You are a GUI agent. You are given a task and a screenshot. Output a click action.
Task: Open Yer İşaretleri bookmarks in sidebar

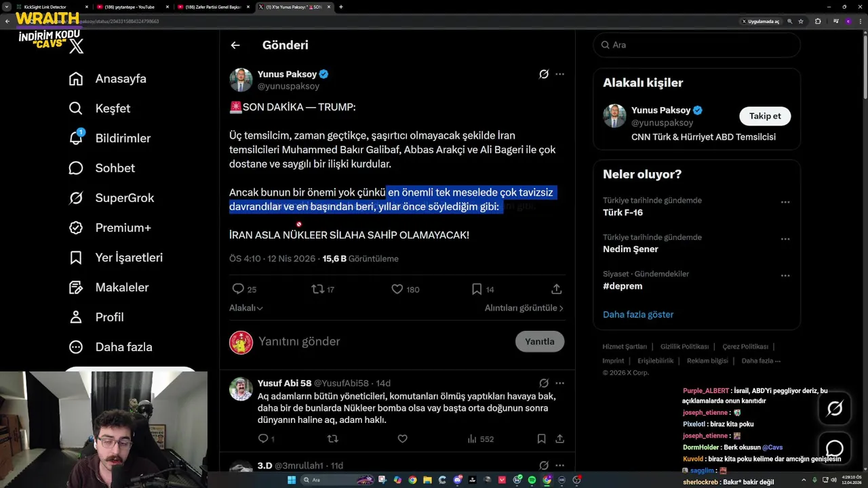pyautogui.click(x=115, y=258)
